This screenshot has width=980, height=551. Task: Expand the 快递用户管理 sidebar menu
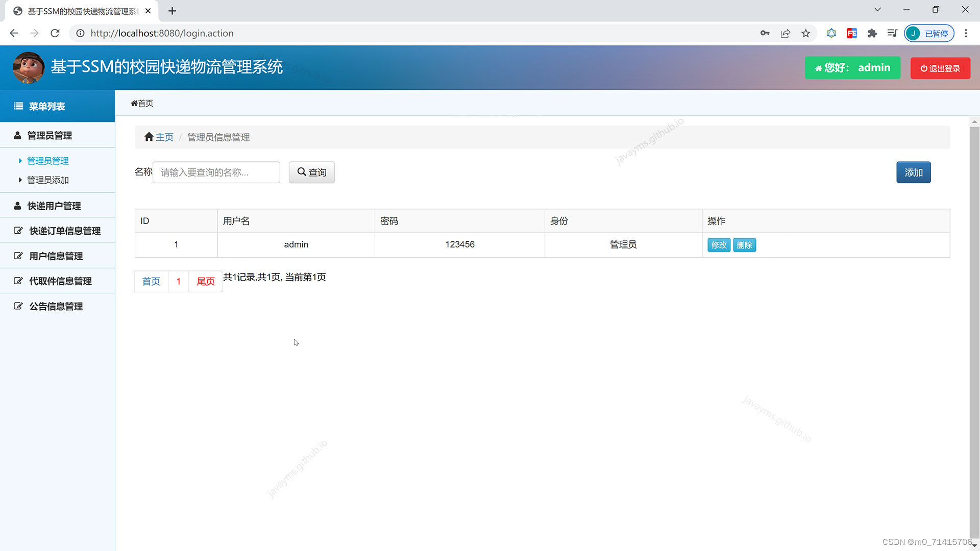click(54, 206)
